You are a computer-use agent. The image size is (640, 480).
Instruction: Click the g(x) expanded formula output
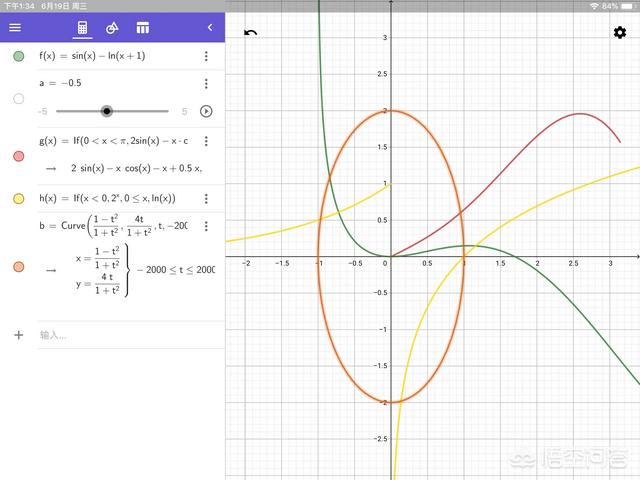click(x=136, y=168)
